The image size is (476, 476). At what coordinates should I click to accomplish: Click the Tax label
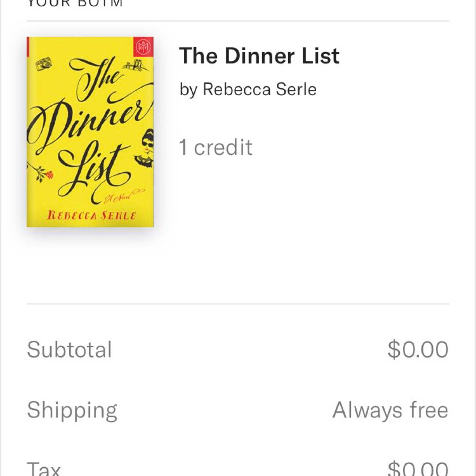pyautogui.click(x=43, y=468)
